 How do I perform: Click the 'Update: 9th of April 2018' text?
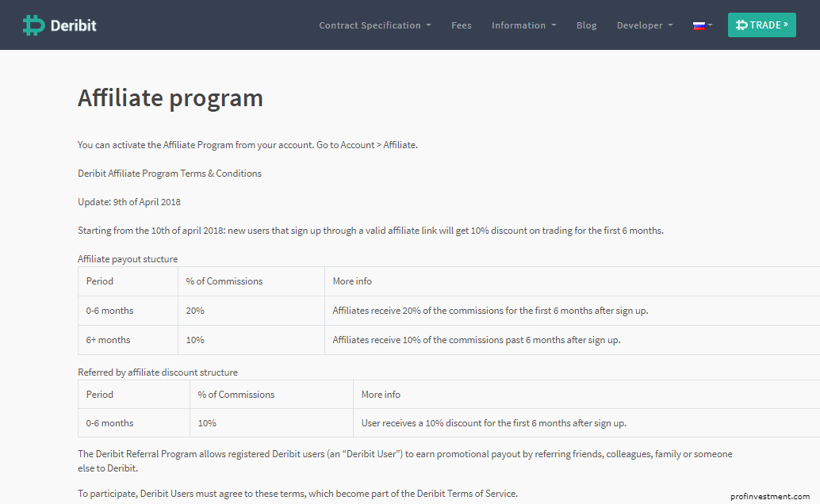tap(129, 202)
